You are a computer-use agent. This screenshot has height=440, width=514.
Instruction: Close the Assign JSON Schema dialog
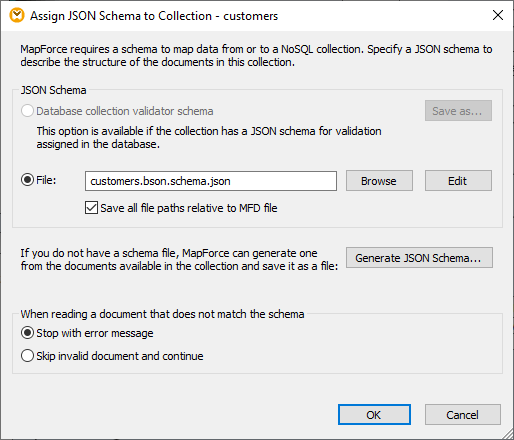(x=498, y=15)
